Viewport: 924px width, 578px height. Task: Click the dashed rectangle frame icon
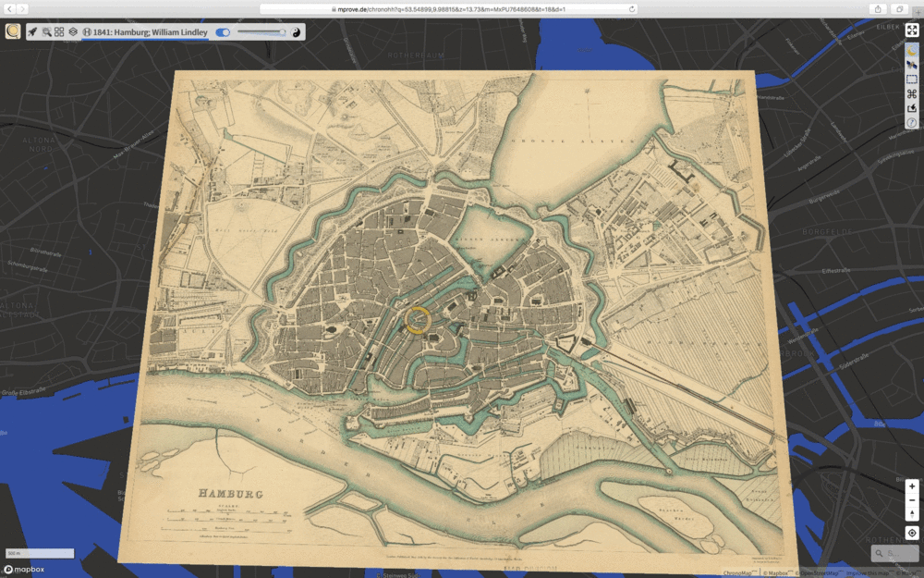point(912,80)
